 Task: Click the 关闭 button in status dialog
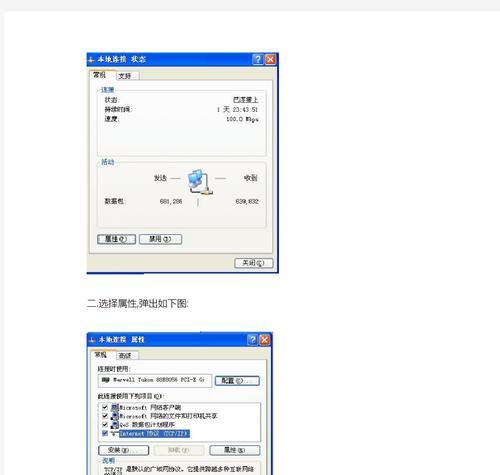coord(253,263)
